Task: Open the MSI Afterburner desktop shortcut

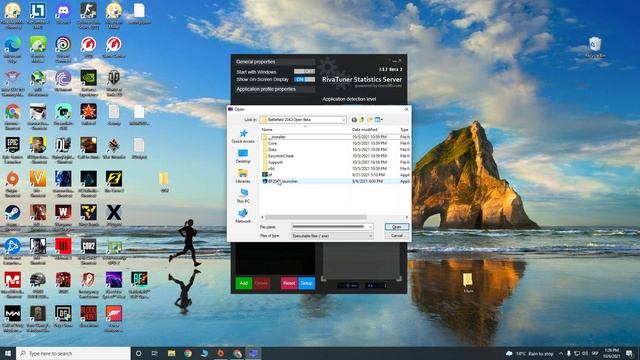Action: [38, 82]
